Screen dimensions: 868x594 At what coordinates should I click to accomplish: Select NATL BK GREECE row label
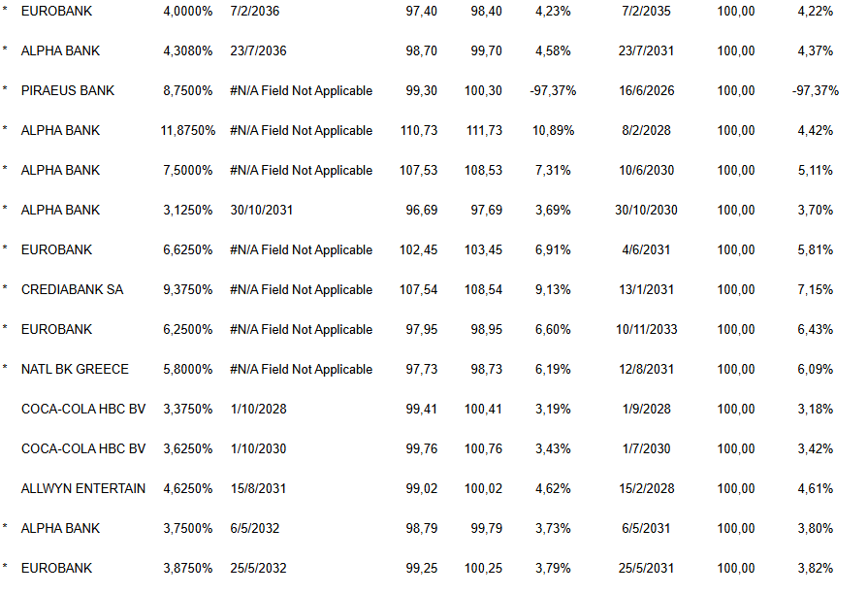click(x=75, y=369)
